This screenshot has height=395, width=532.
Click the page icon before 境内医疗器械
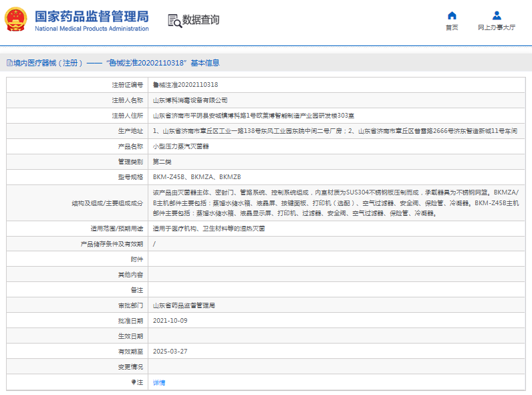(x=9, y=63)
